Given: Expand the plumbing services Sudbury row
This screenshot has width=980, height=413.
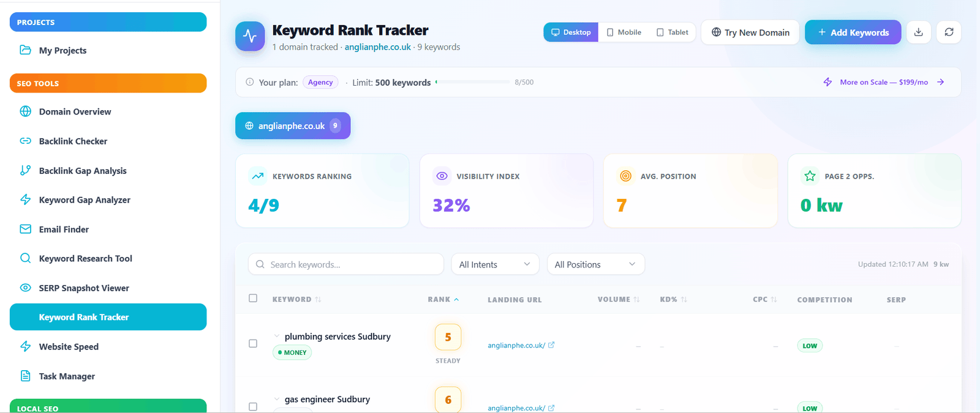Looking at the screenshot, I should 277,336.
